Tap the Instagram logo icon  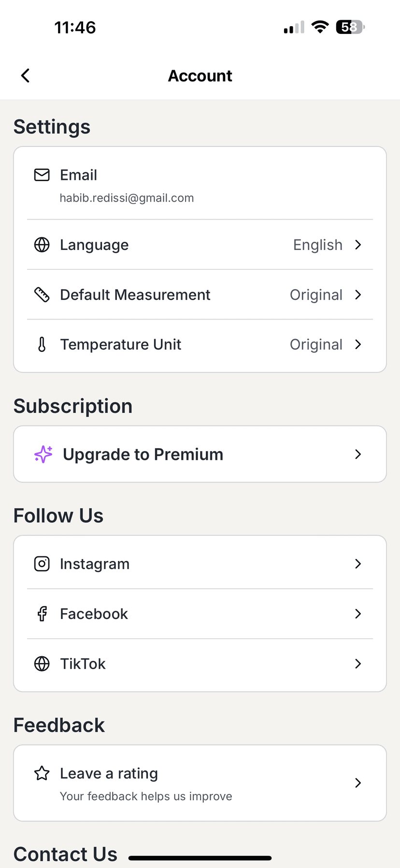[42, 564]
